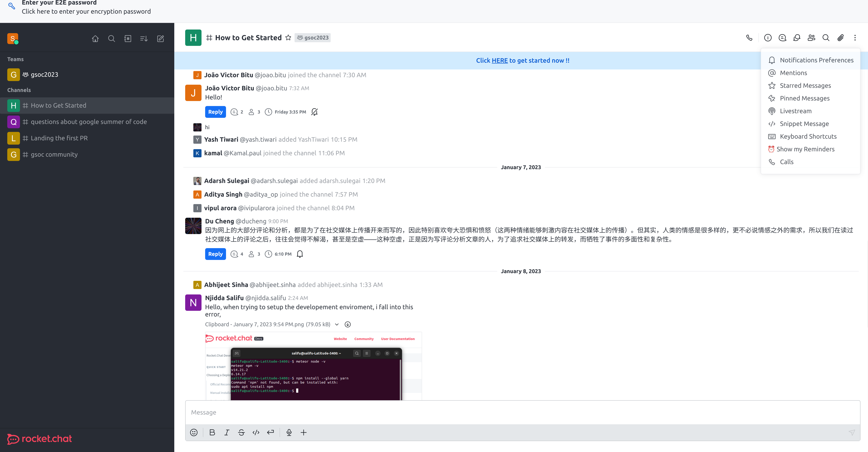Image resolution: width=868 pixels, height=452 pixels.
Task: Open the emoji picker in the composer
Action: 194,432
